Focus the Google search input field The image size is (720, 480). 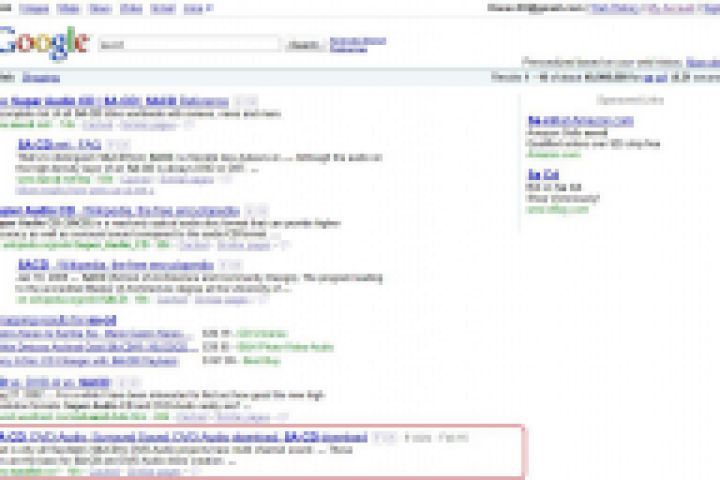[188, 45]
